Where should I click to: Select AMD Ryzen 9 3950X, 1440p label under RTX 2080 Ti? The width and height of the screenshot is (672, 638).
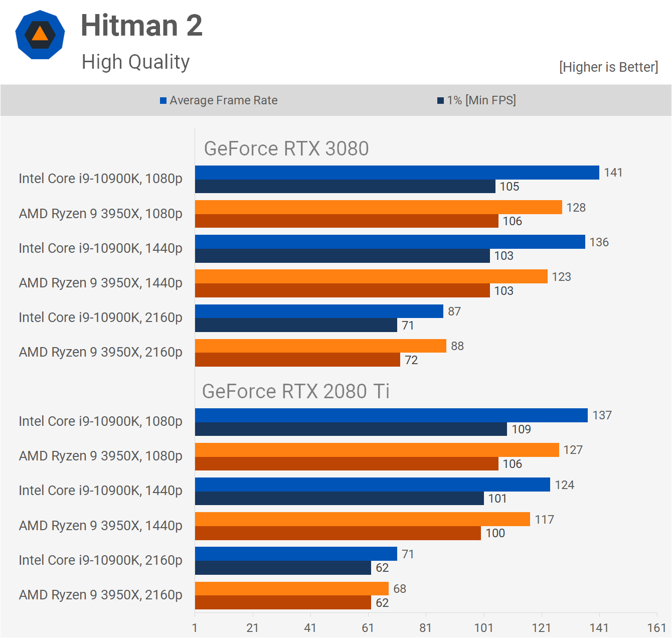pyautogui.click(x=101, y=526)
